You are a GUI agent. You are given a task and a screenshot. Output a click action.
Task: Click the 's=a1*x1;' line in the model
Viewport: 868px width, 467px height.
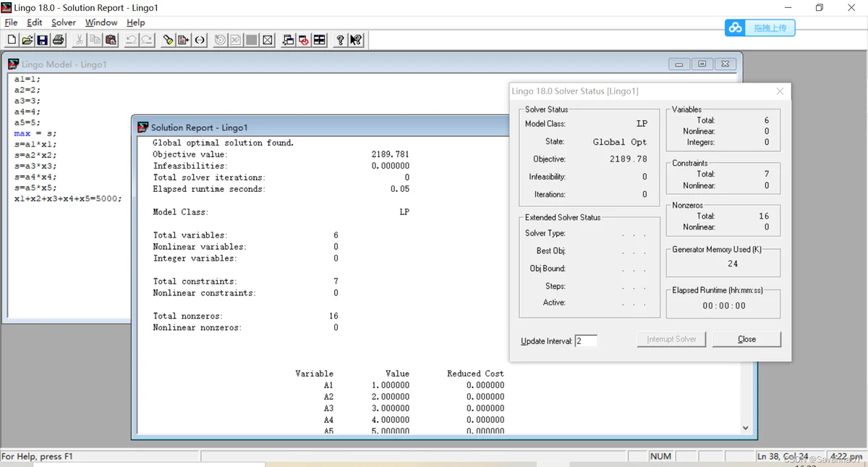(x=35, y=144)
